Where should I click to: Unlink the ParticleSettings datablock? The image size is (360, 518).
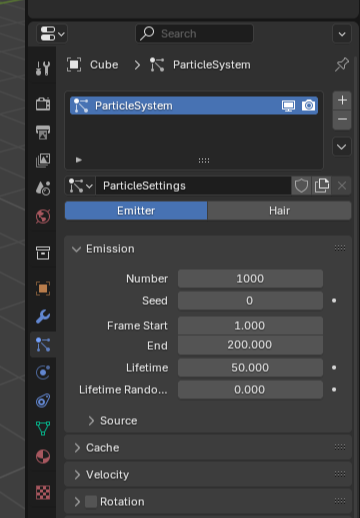click(x=342, y=186)
